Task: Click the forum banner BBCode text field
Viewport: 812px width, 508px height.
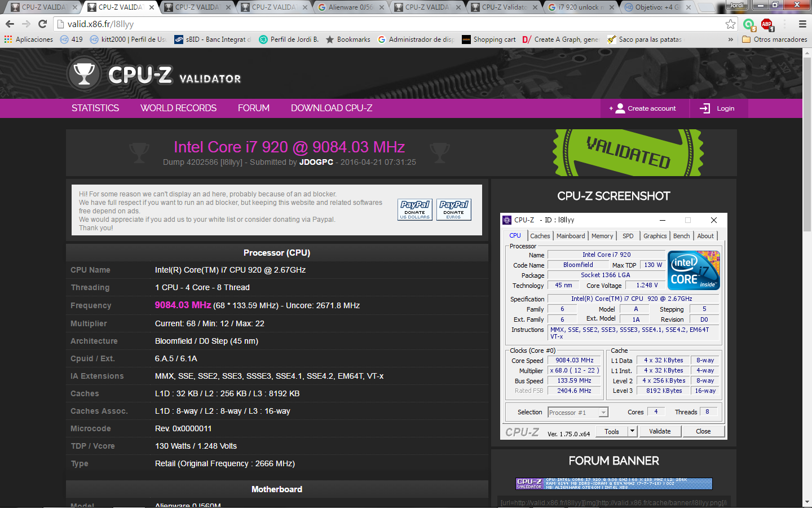Action: 614,502
